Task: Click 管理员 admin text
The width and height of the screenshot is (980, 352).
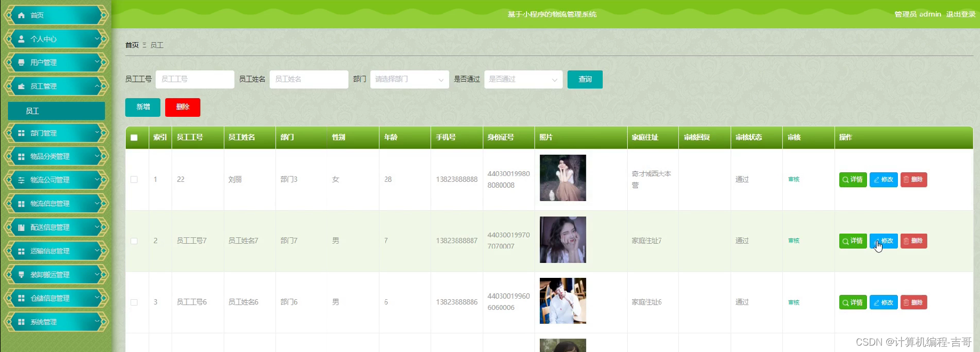Action: [x=918, y=14]
